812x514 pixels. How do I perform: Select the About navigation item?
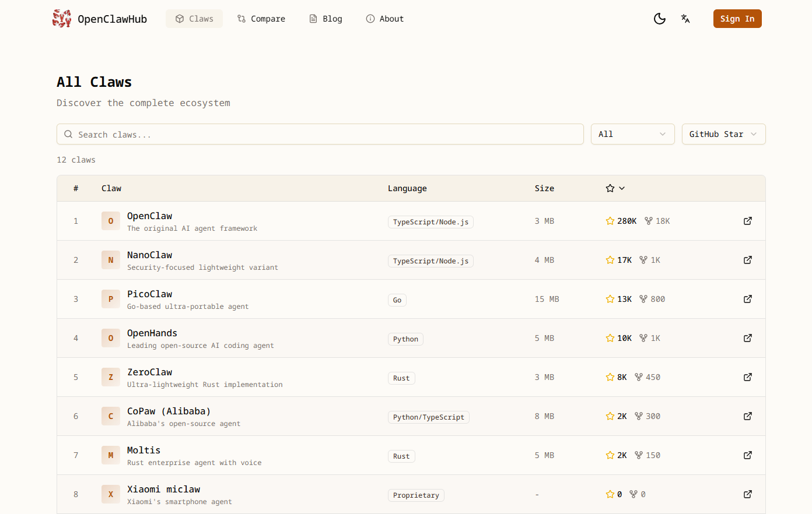[x=384, y=19]
